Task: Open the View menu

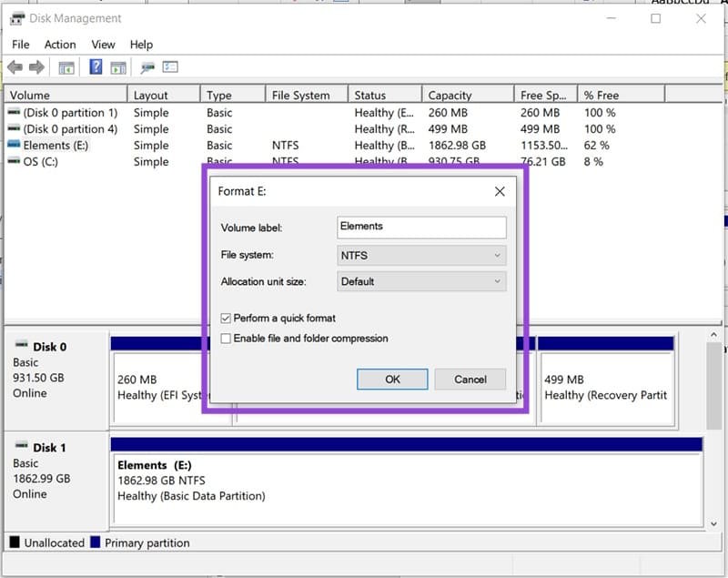Action: point(103,44)
